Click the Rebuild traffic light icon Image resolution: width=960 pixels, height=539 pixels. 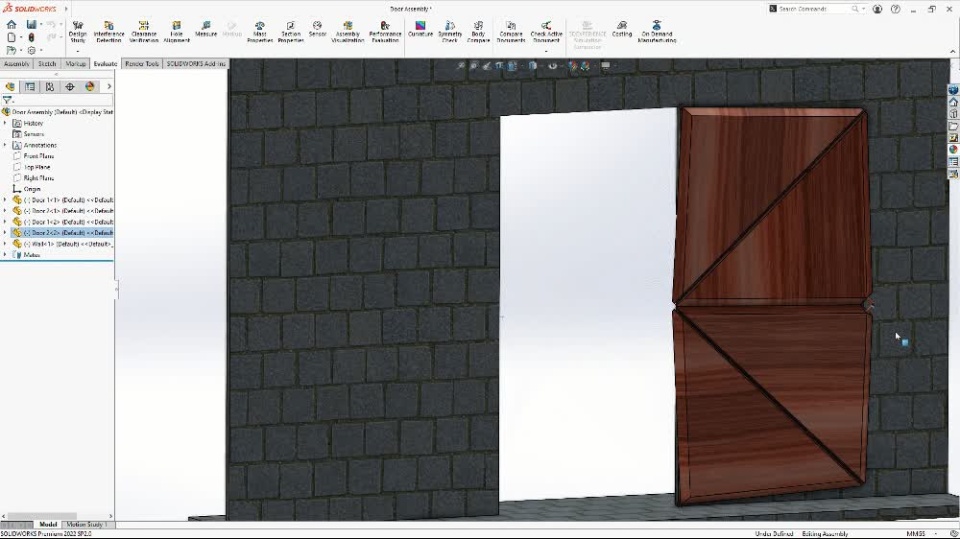(31, 37)
